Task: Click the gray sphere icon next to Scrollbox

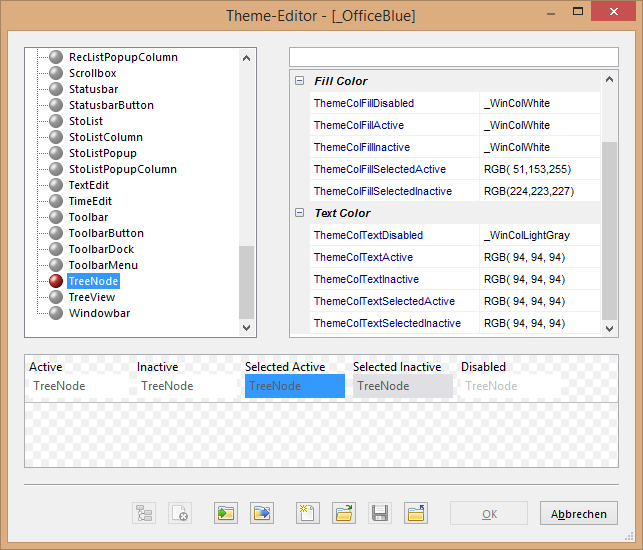Action: pyautogui.click(x=56, y=73)
